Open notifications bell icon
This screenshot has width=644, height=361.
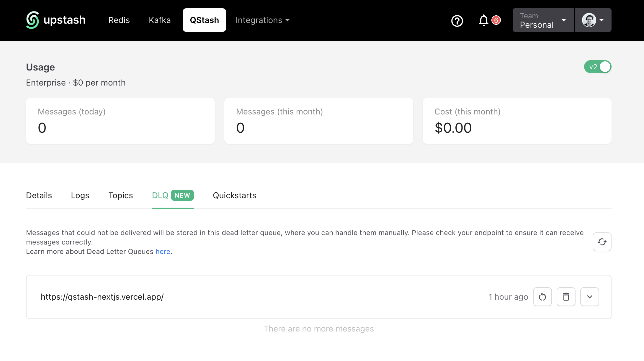coord(483,20)
